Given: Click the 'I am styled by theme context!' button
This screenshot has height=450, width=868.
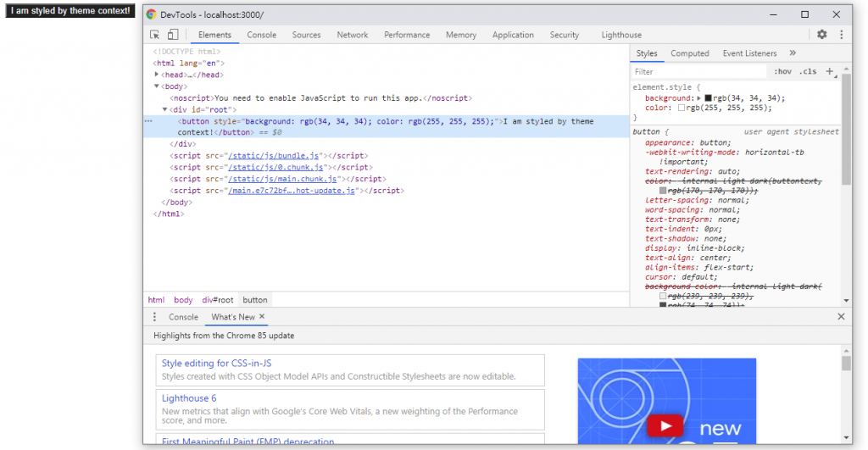Looking at the screenshot, I should [70, 10].
